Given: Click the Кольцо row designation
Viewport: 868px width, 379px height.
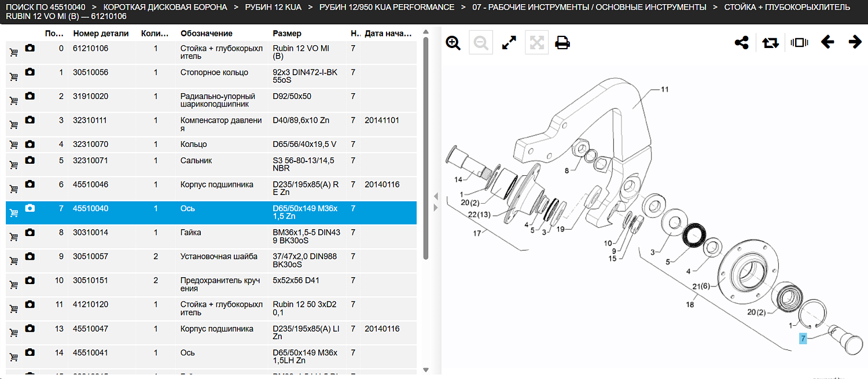Looking at the screenshot, I should 193,144.
